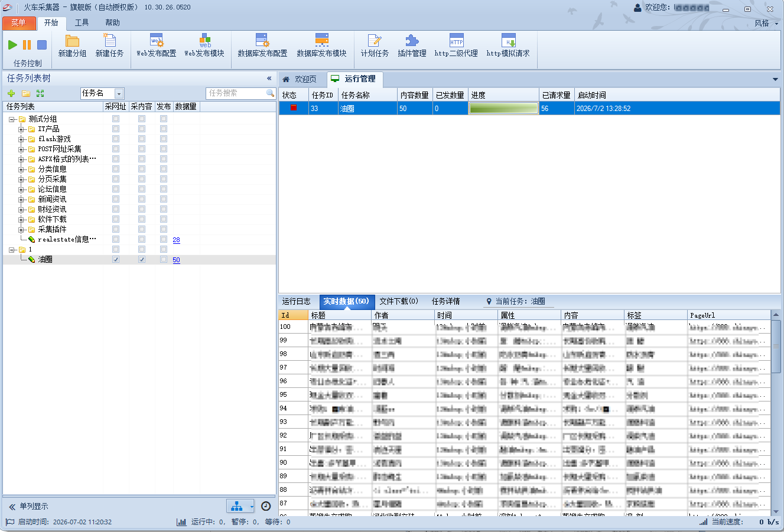The height and width of the screenshot is (532, 784).
Task: Click the 新建任务 icon
Action: 109,40
